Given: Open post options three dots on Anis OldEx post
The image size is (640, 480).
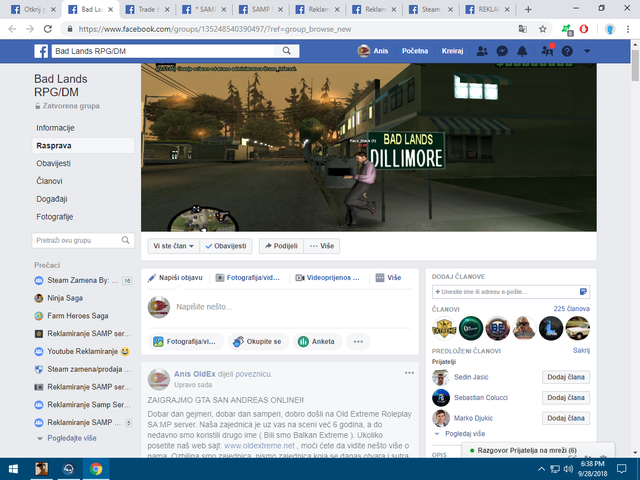Looking at the screenshot, I should point(409,373).
